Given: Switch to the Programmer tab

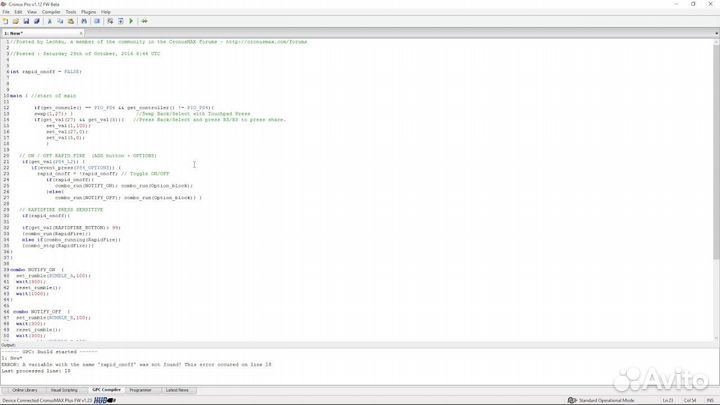Looking at the screenshot, I should pos(140,390).
